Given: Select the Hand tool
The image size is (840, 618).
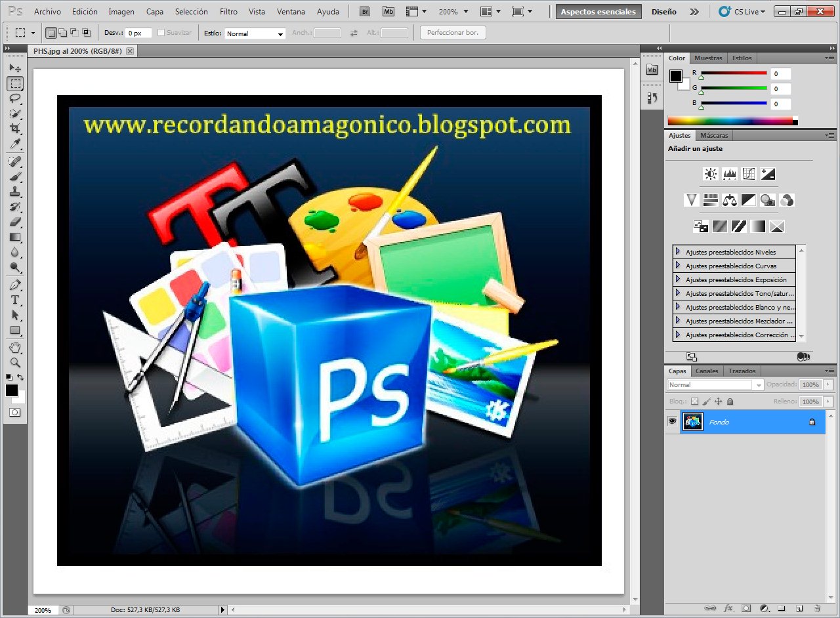Looking at the screenshot, I should coord(15,347).
